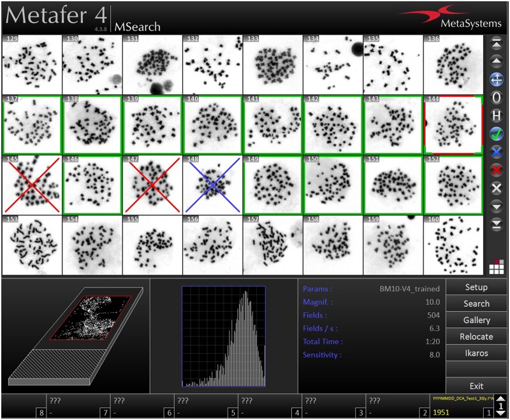This screenshot has height=420, width=510.
Task: Select empty slide slot 7
Action: tap(78, 406)
